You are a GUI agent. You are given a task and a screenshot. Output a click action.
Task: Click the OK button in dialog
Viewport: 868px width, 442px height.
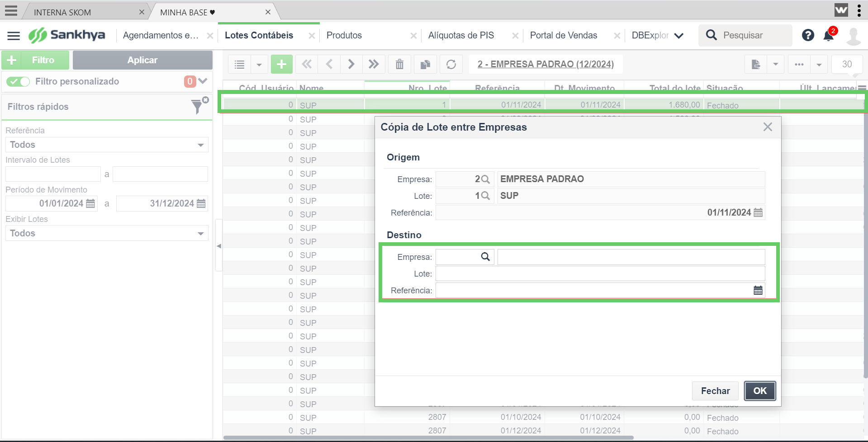[x=760, y=391]
